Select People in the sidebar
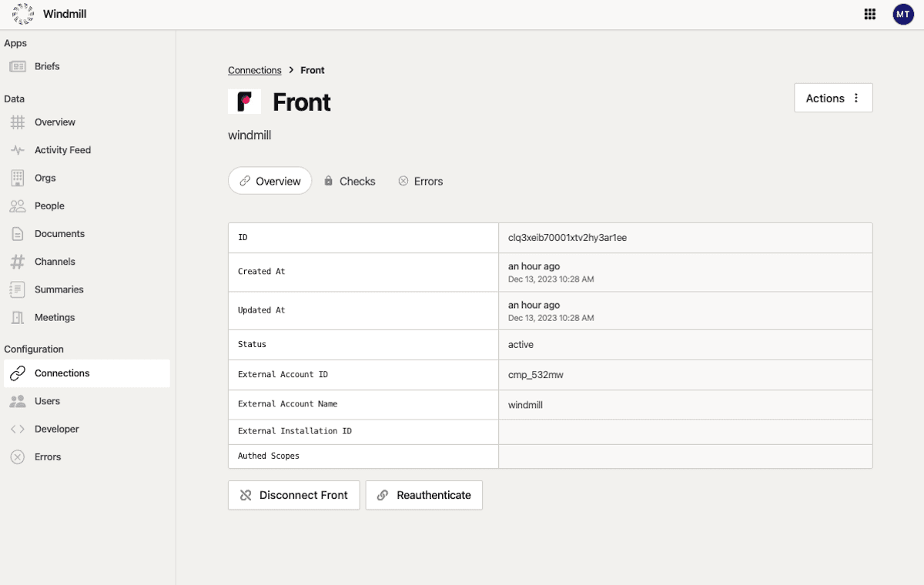924x585 pixels. [x=86, y=206]
